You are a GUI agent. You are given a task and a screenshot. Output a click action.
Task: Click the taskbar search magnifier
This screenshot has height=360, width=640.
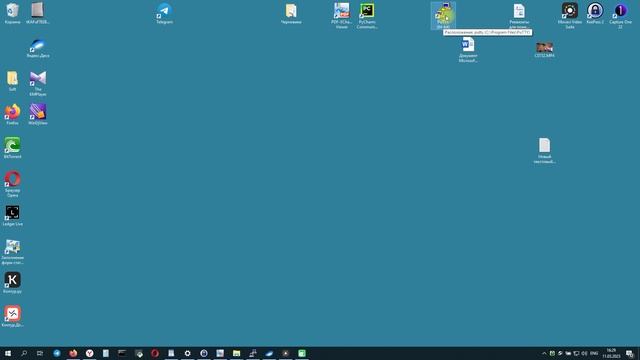tap(24, 353)
